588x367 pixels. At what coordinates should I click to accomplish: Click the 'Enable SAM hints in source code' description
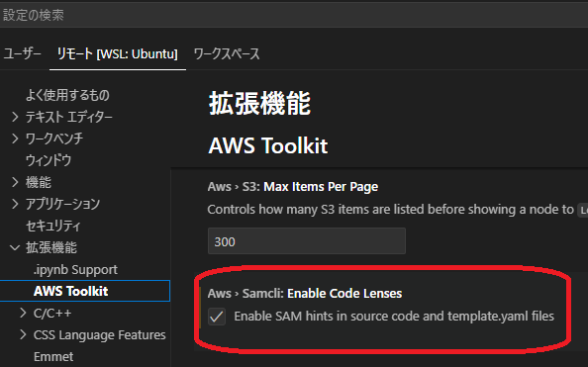click(394, 316)
